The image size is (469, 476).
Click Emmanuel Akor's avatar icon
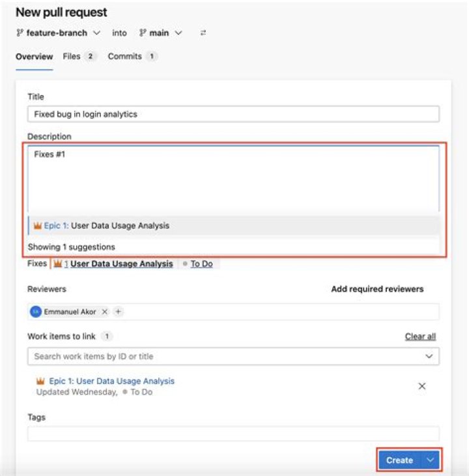(36, 312)
